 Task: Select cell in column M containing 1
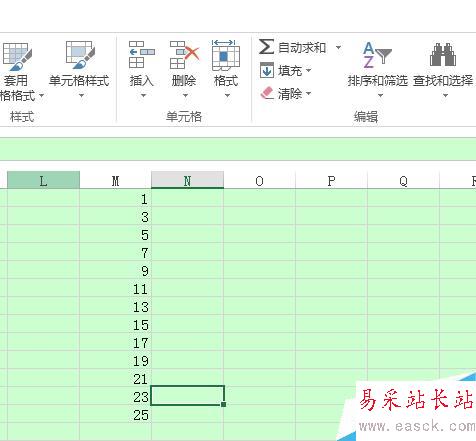[115, 199]
